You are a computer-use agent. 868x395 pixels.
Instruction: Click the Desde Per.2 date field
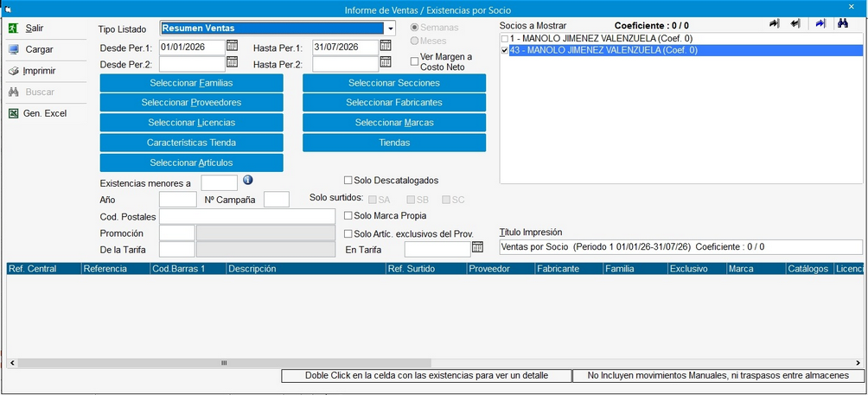point(192,64)
